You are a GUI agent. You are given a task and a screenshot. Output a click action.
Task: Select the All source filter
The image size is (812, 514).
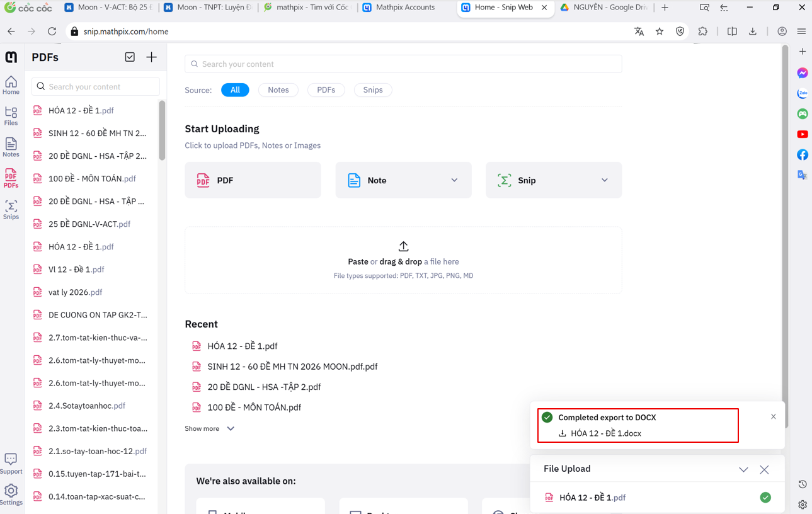(x=235, y=90)
